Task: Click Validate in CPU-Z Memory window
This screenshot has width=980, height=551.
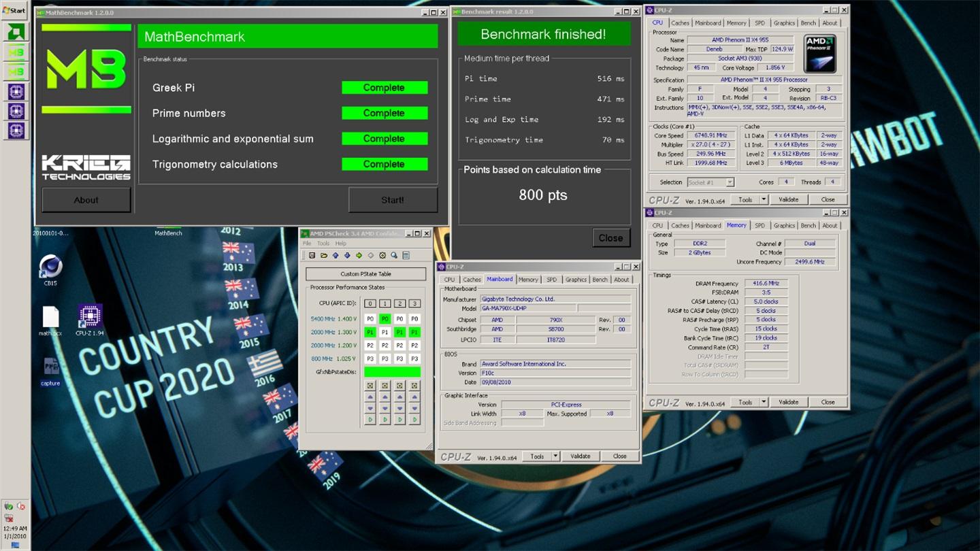Action: pyautogui.click(x=788, y=402)
